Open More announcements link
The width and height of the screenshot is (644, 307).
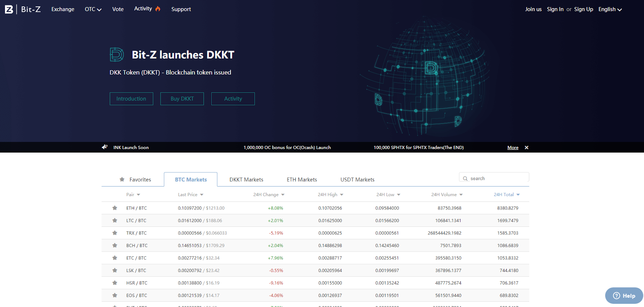point(513,147)
